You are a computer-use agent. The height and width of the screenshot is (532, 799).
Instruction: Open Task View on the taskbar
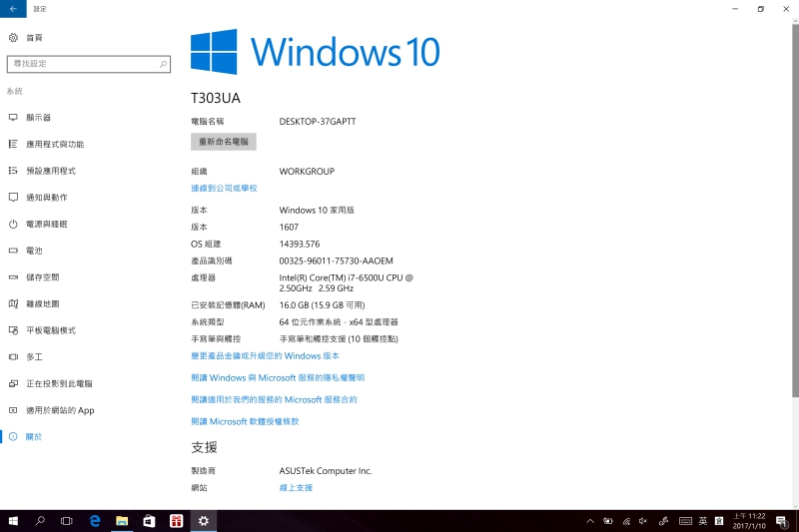point(66,521)
